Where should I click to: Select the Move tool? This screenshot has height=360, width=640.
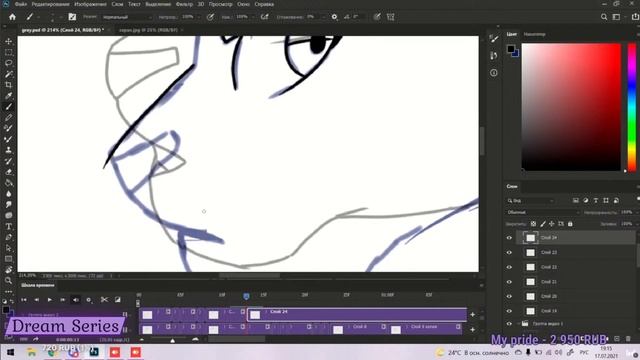click(x=9, y=42)
